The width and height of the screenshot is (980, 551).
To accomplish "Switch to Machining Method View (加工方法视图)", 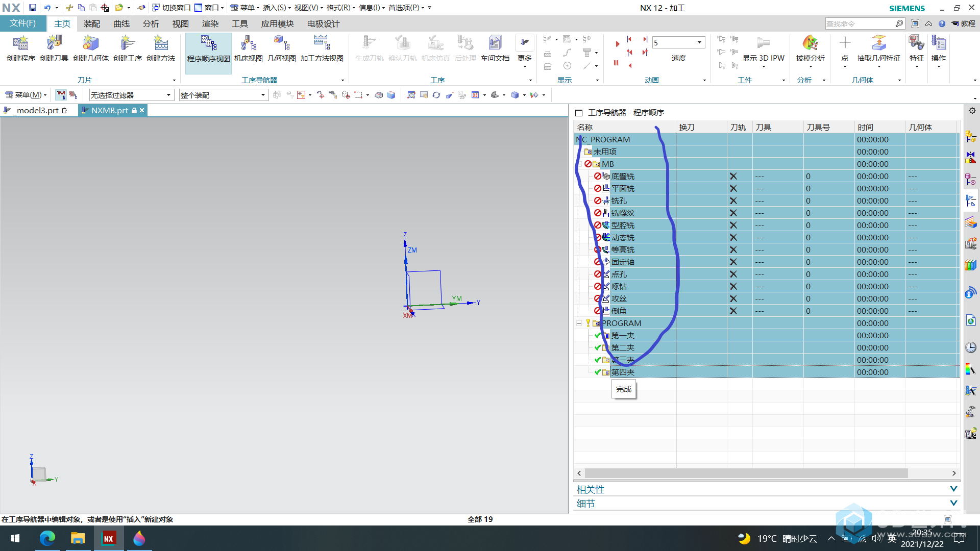I will (322, 49).
